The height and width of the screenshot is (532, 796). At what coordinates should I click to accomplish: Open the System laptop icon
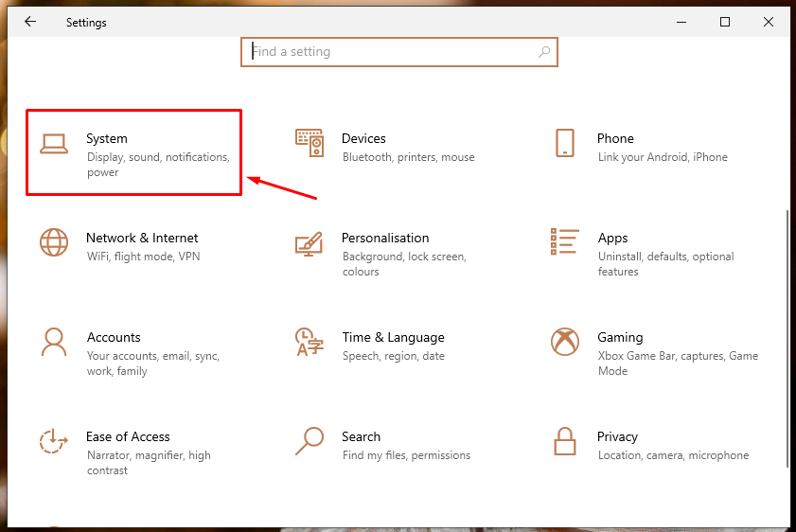pyautogui.click(x=54, y=144)
